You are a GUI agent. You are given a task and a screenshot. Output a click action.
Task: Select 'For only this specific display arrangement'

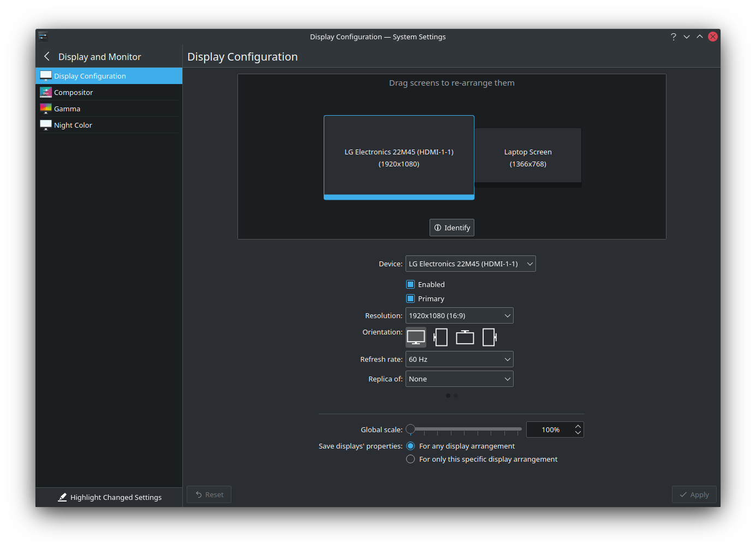[410, 459]
